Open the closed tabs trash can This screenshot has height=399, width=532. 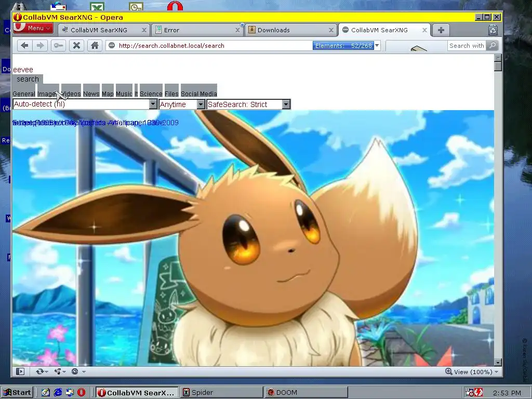pyautogui.click(x=493, y=30)
